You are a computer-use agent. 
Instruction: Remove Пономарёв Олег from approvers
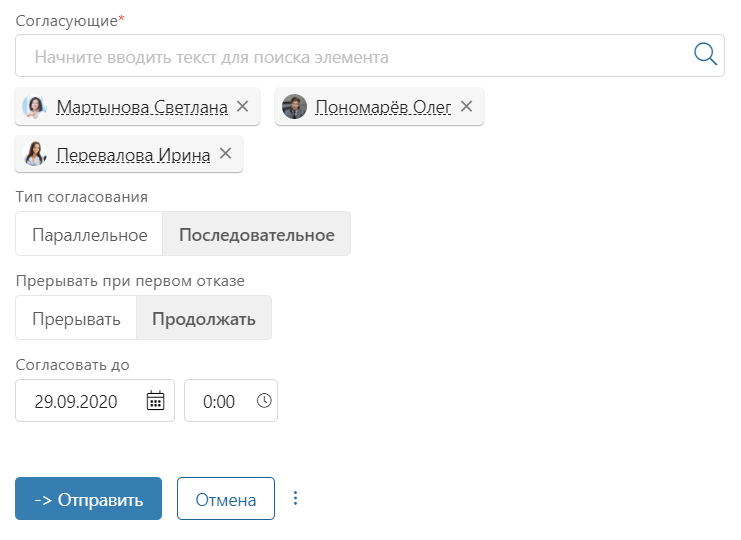(x=466, y=107)
